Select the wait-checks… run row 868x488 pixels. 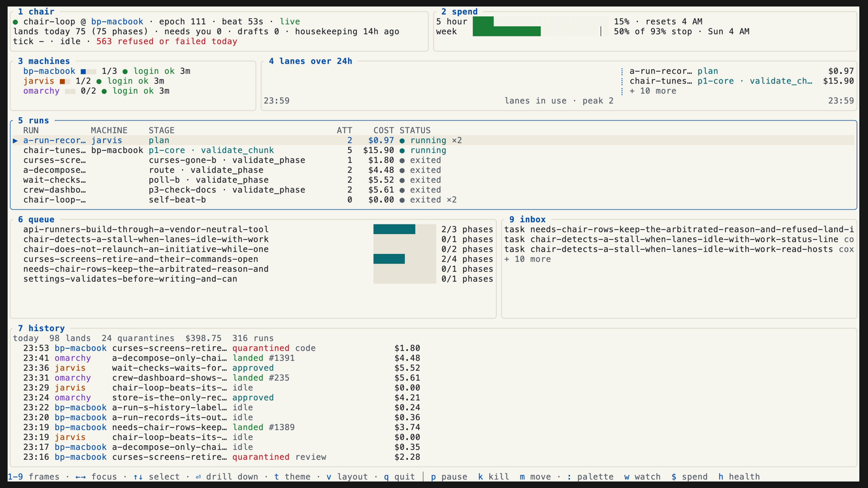click(433, 180)
